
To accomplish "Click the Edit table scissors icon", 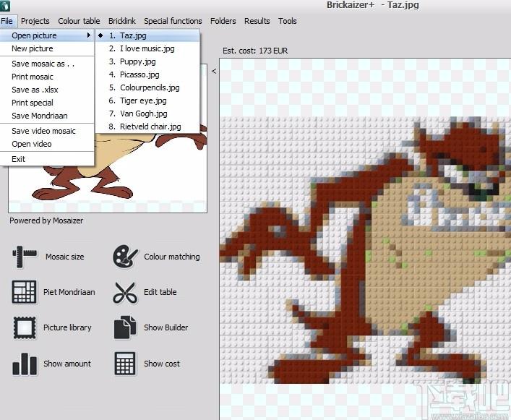I will [x=125, y=293].
